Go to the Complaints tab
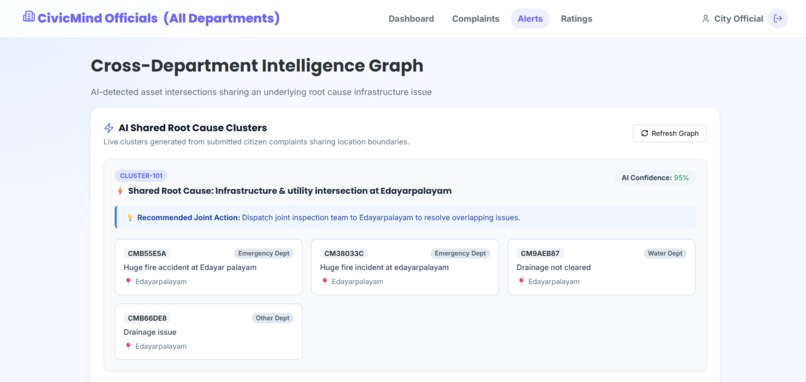Image resolution: width=806 pixels, height=382 pixels. 475,19
